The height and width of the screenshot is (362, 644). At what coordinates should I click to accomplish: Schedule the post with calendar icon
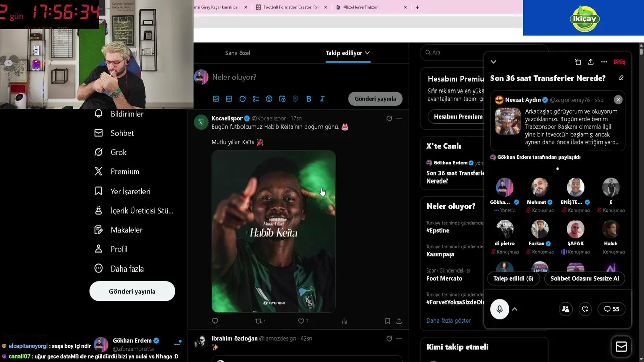282,99
